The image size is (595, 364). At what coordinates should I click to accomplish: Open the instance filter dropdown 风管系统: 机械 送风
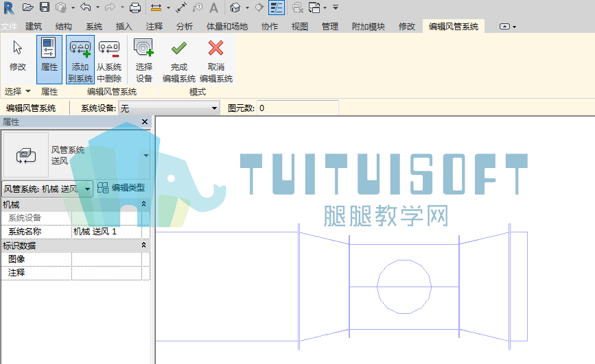(47, 189)
